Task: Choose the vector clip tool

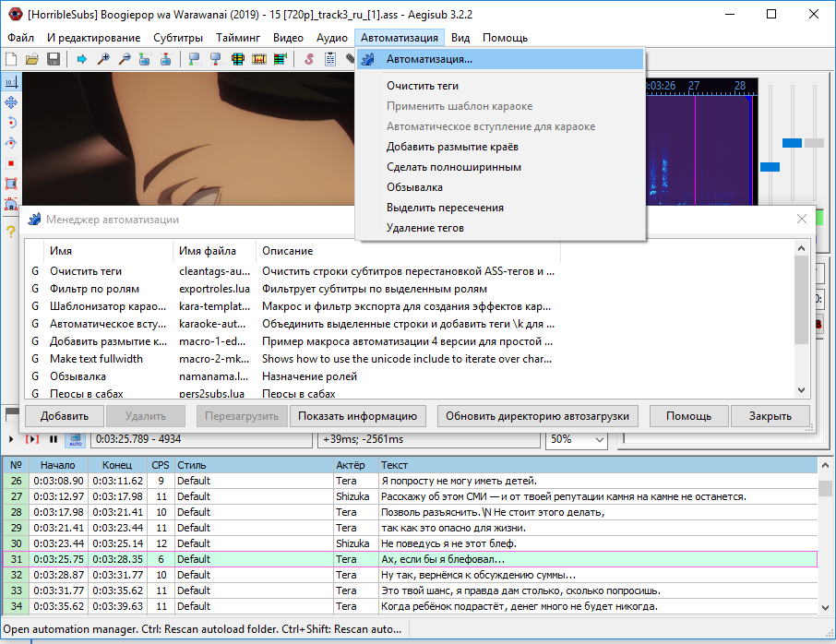Action: (x=11, y=204)
